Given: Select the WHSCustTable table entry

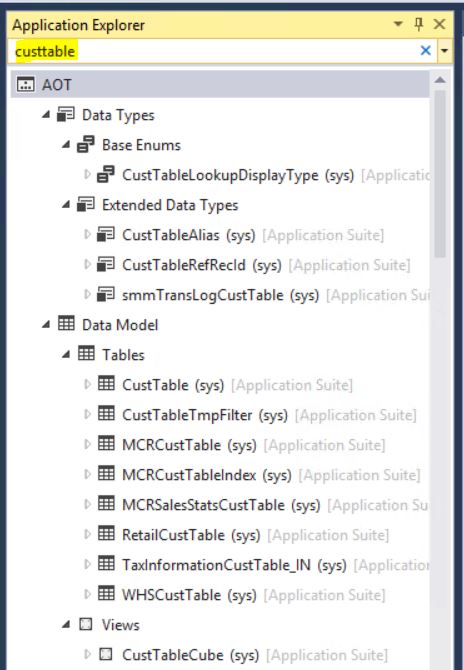Looking at the screenshot, I should point(189,595).
